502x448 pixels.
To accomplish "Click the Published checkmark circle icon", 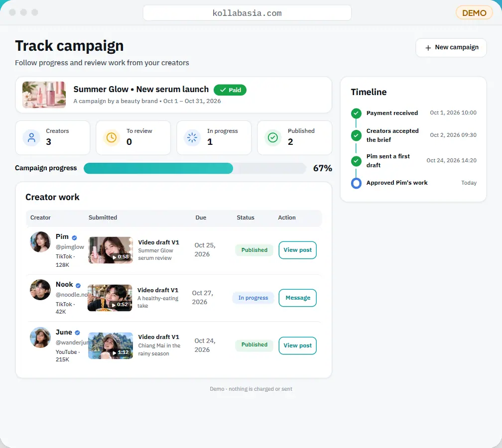I will (x=273, y=137).
